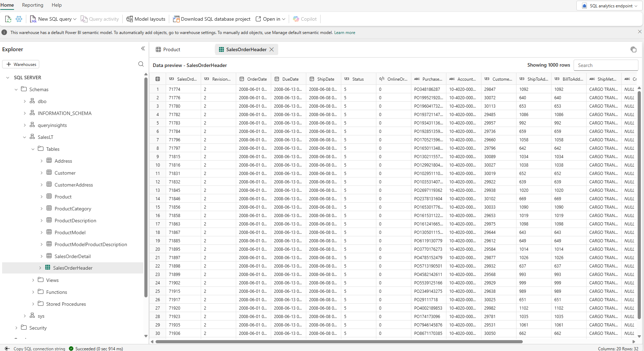Click the ShipDate column header
644x351 pixels.
coord(323,79)
